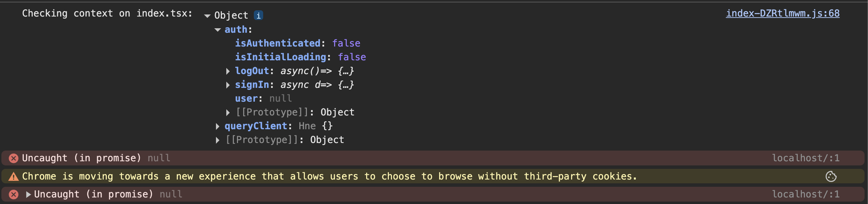The height and width of the screenshot is (204, 868).
Task: Open localhost/:1 link on last error
Action: 806,194
